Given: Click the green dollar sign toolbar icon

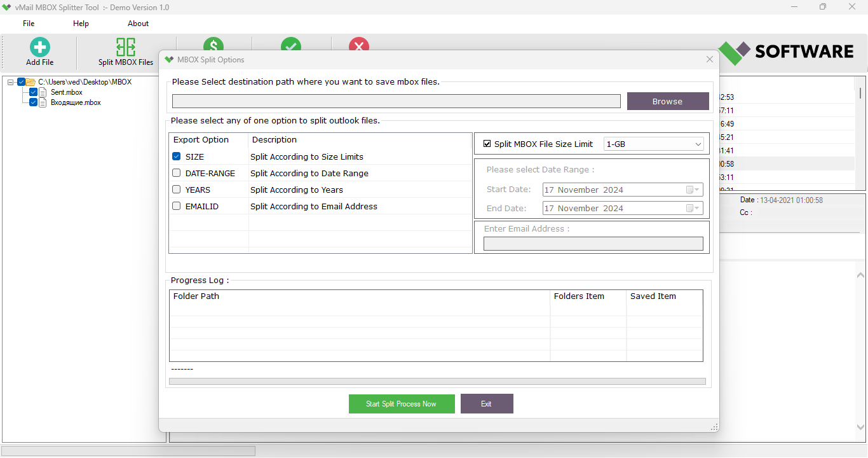Looking at the screenshot, I should point(214,44).
